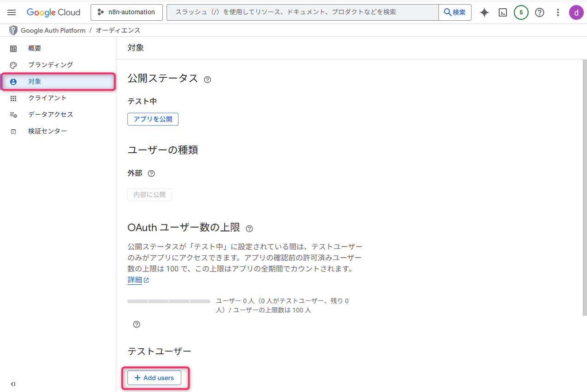Click the オーディエンス breadcrumb text
Viewport: 587px width, 392px height.
point(118,30)
